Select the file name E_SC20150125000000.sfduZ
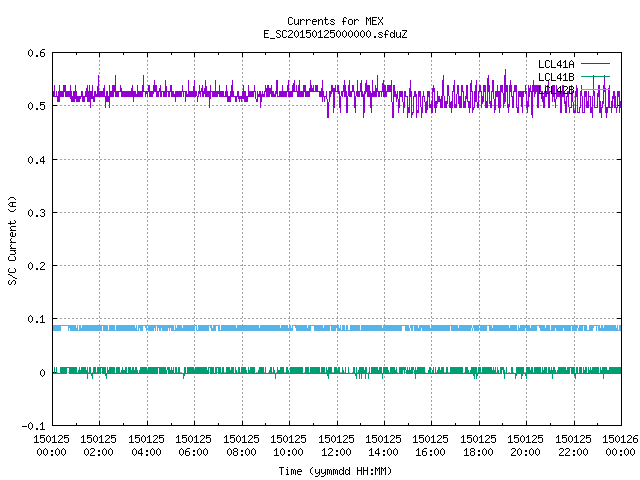The width and height of the screenshot is (640, 480). coord(335,34)
